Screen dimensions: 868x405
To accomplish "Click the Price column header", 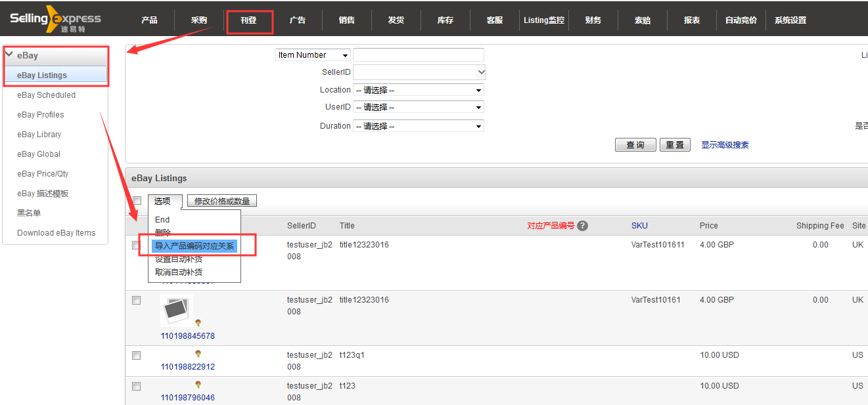I will coord(709,226).
